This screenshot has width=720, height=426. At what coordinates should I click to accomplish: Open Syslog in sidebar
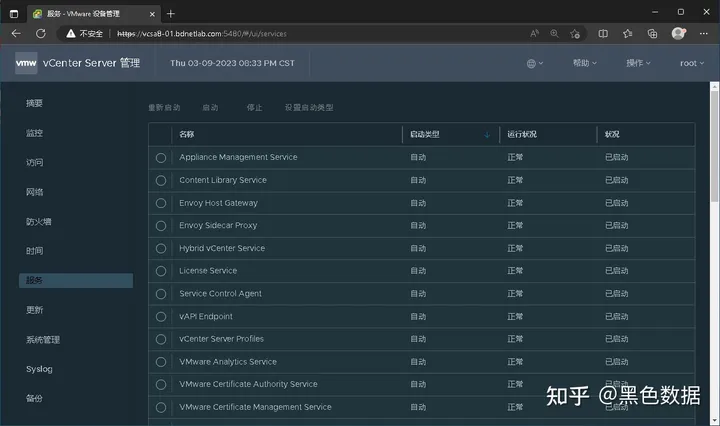coord(39,369)
